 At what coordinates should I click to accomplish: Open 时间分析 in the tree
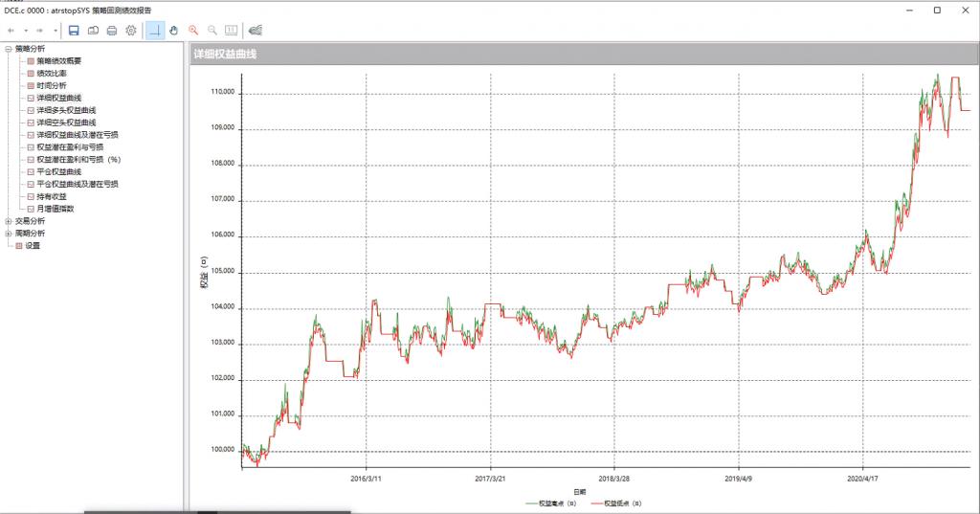(x=52, y=86)
